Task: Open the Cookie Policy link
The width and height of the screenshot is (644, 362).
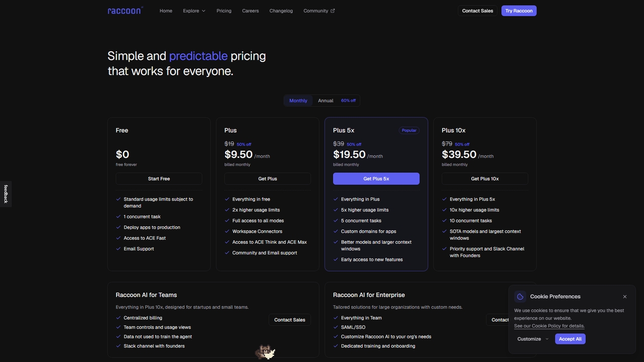Action: [549, 326]
